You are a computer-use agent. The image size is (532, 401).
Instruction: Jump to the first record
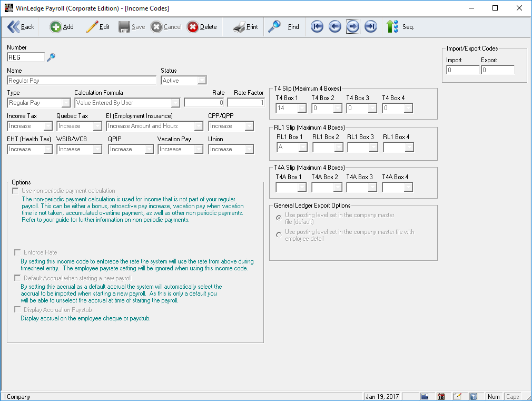(x=317, y=27)
